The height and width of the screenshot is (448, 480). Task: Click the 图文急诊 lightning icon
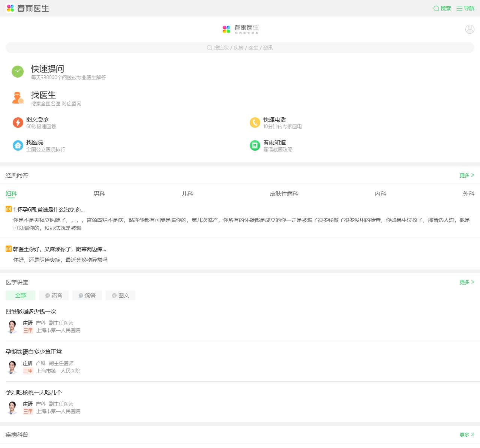tap(18, 123)
